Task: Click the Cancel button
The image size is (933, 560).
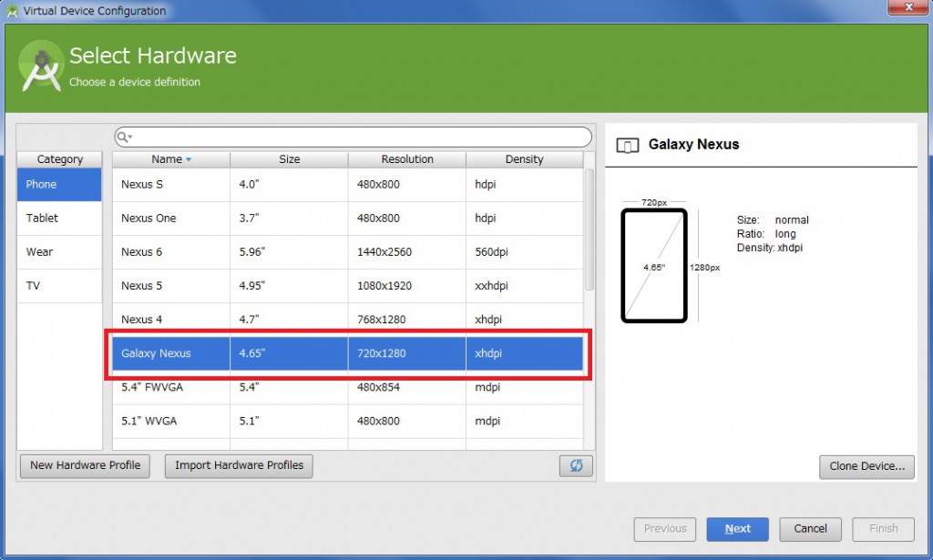Action: tap(810, 529)
